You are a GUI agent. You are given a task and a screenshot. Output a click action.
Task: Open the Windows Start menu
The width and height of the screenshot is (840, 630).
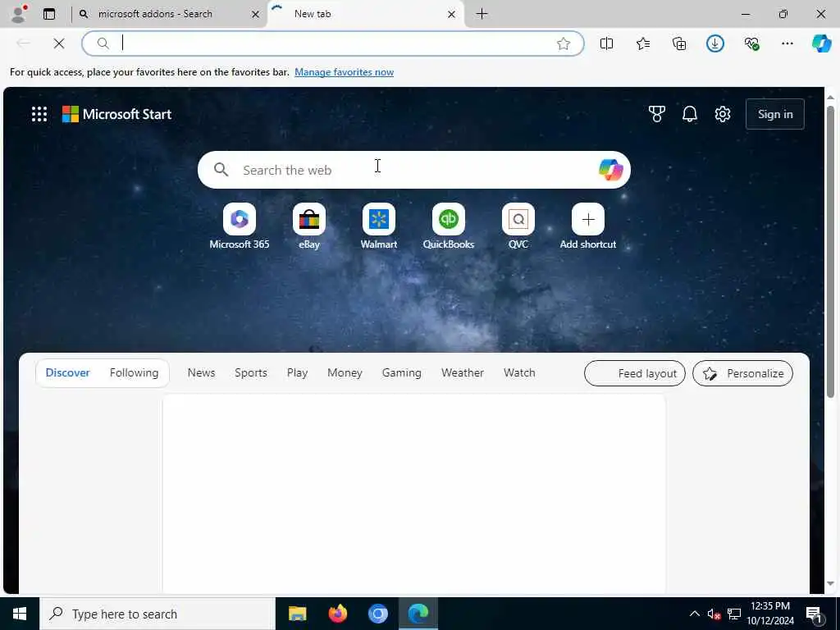20,614
